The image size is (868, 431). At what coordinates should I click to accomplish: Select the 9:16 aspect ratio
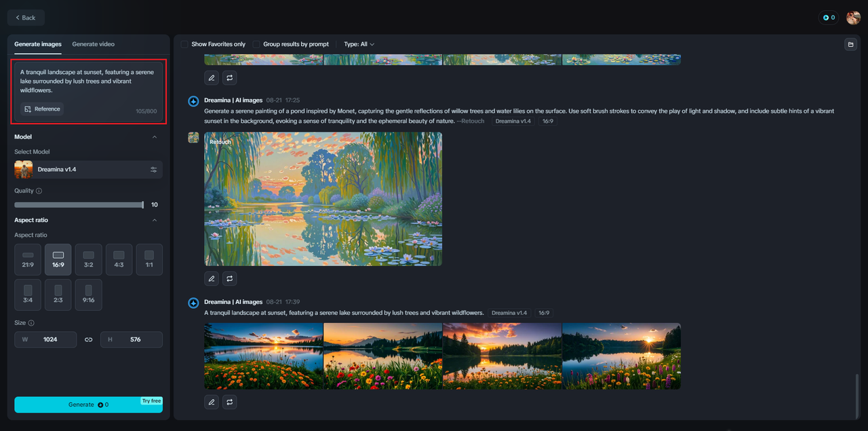[89, 295]
